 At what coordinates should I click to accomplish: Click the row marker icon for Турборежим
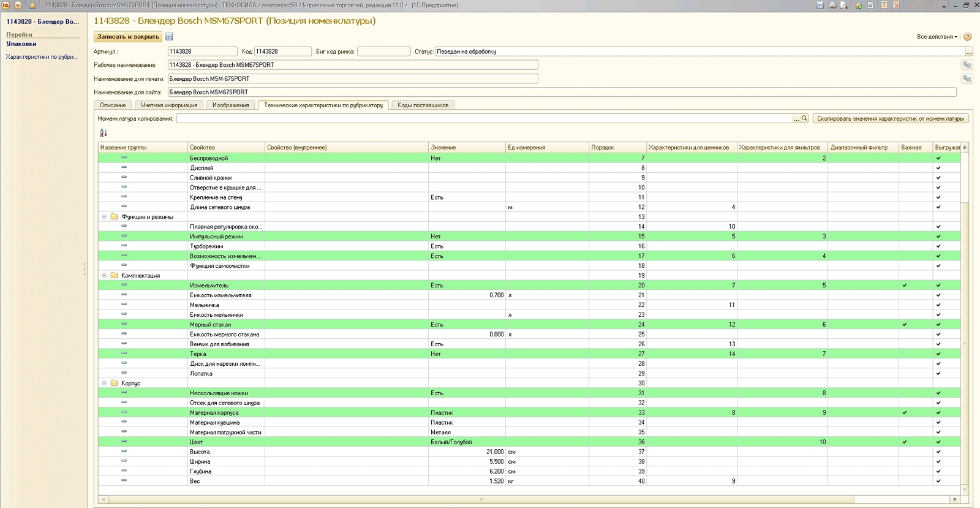124,246
